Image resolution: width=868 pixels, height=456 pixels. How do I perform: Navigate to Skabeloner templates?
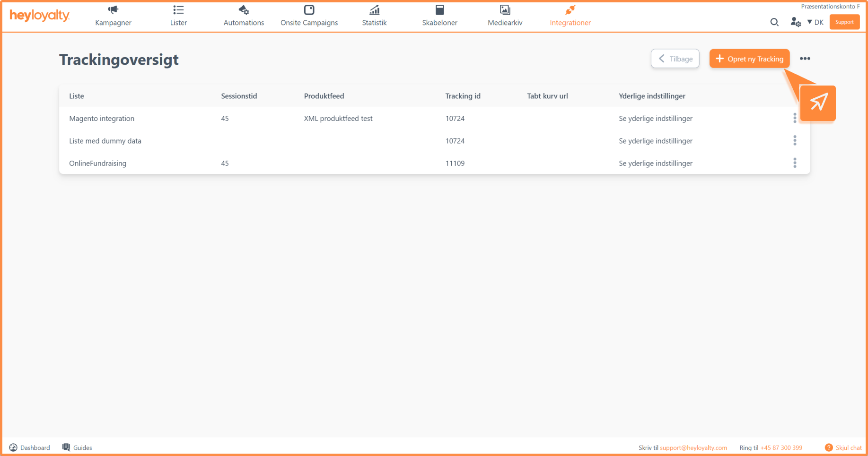click(439, 16)
